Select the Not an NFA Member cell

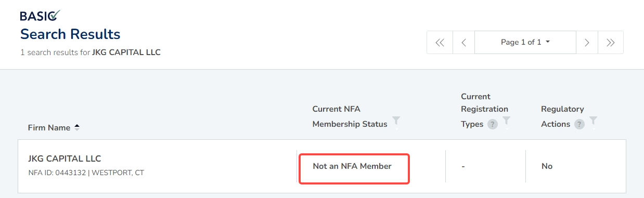tap(354, 168)
